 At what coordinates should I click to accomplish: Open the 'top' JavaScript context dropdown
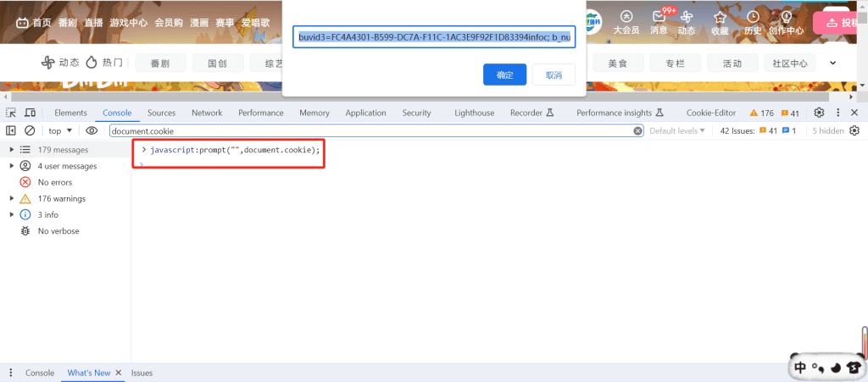click(60, 130)
